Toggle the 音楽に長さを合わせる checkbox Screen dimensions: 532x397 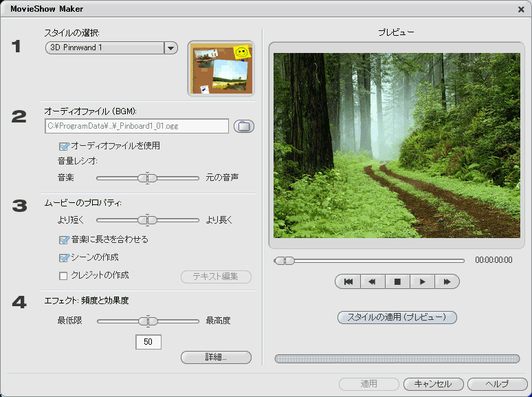click(64, 240)
